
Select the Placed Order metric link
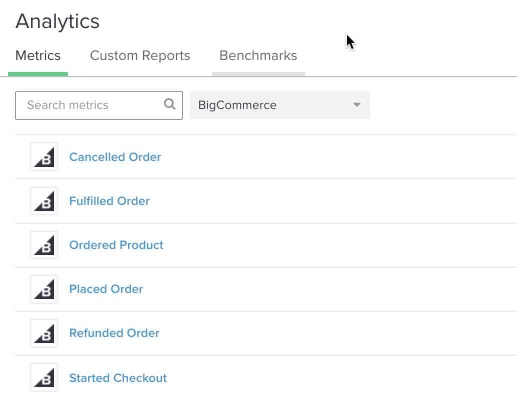pos(106,289)
